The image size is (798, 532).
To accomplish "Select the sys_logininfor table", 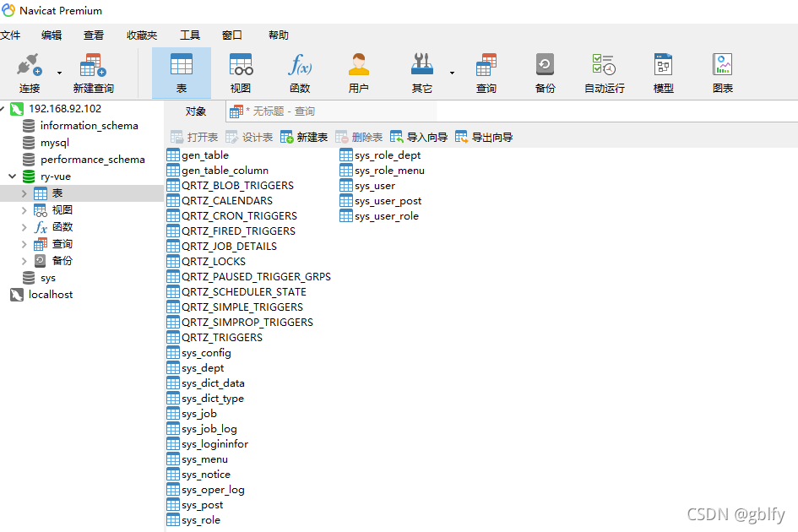I will pos(214,444).
